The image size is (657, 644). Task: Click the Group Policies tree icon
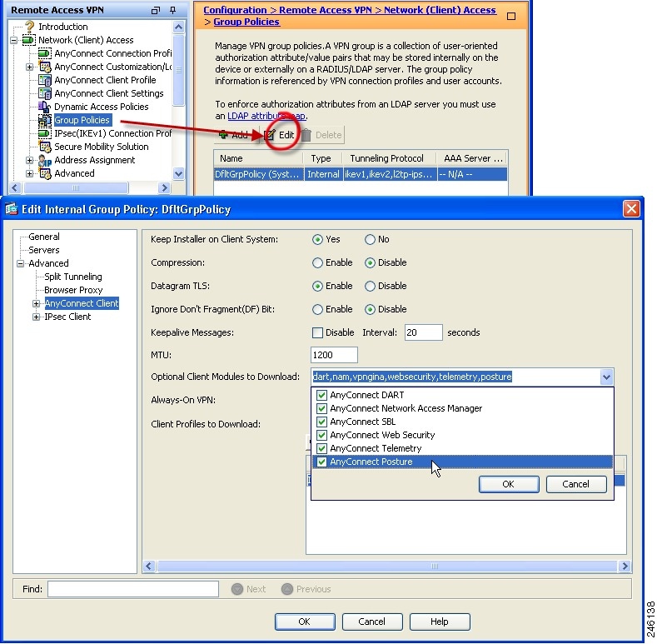(x=45, y=120)
